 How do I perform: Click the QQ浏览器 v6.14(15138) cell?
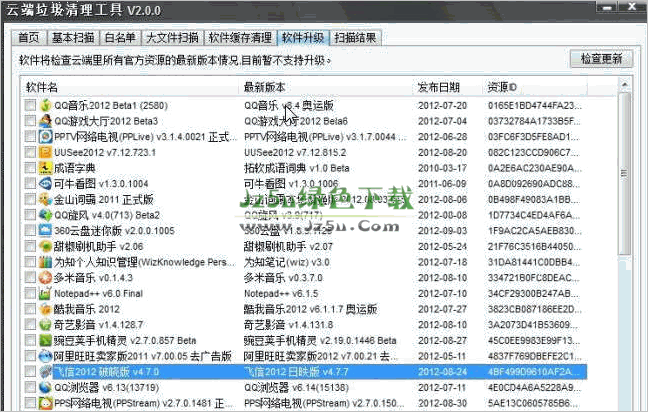[296, 388]
